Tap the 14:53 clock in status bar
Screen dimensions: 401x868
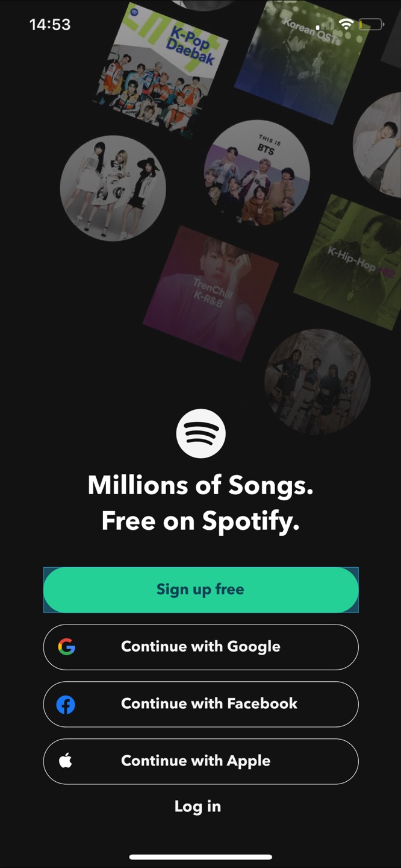pos(50,25)
